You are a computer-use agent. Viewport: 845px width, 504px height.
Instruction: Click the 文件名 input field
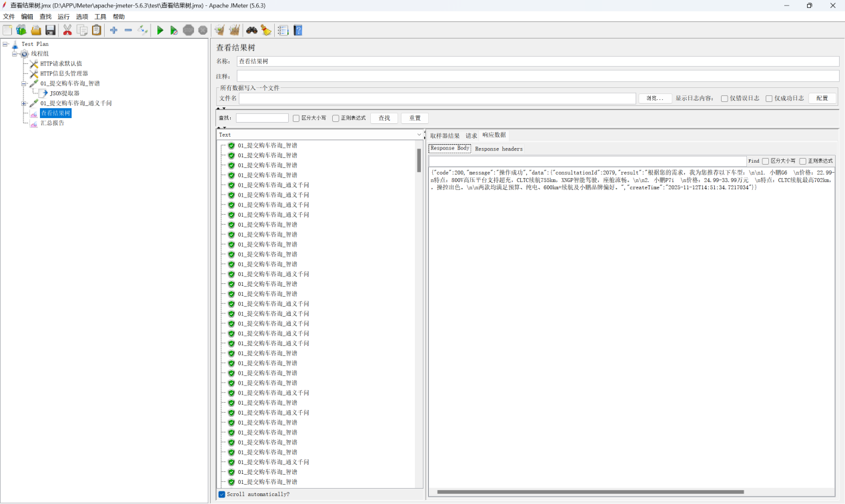tap(438, 98)
